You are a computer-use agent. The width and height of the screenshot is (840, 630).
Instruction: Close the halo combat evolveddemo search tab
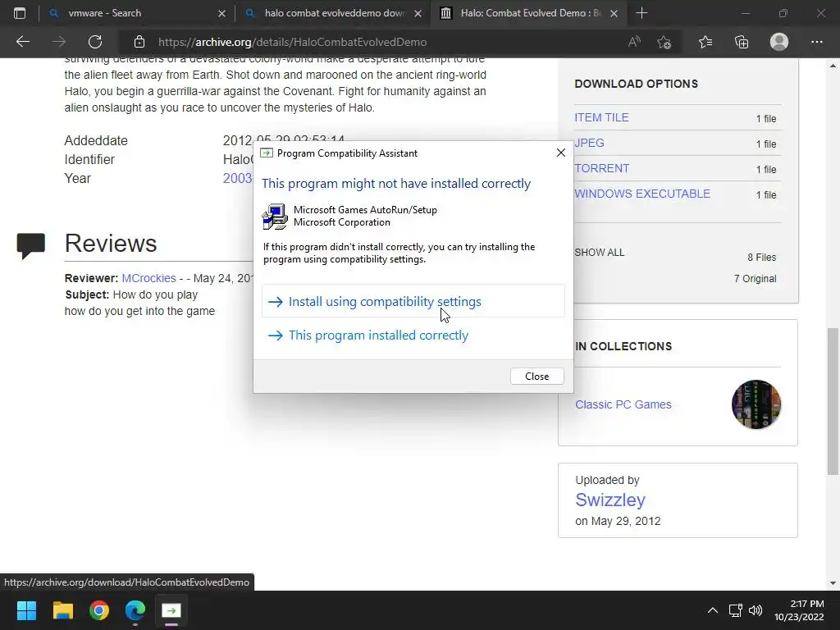click(418, 13)
